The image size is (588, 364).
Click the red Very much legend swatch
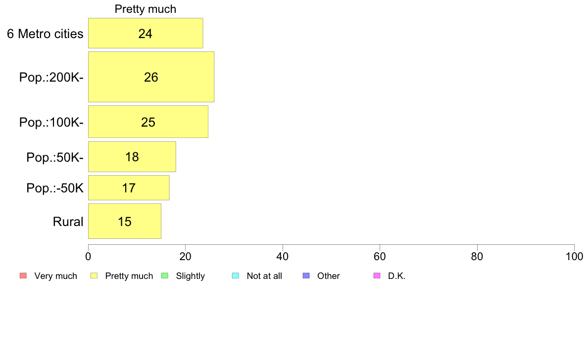[x=23, y=275]
